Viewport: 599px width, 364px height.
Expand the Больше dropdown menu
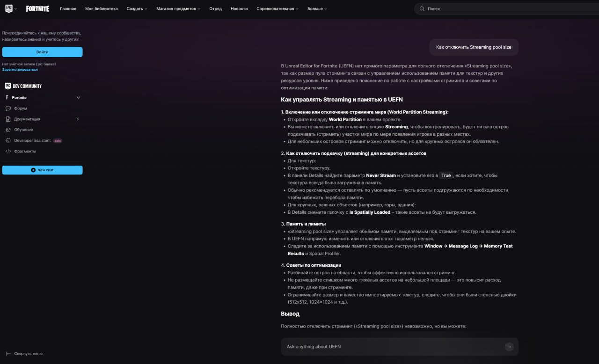(317, 9)
